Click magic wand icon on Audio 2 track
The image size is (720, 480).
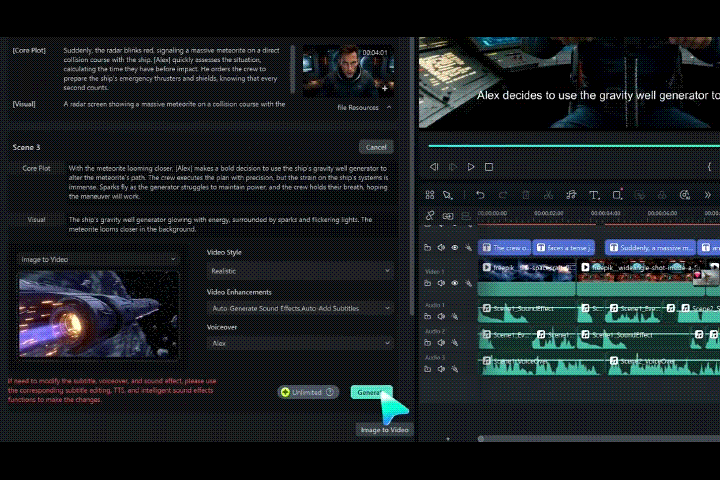pos(455,343)
